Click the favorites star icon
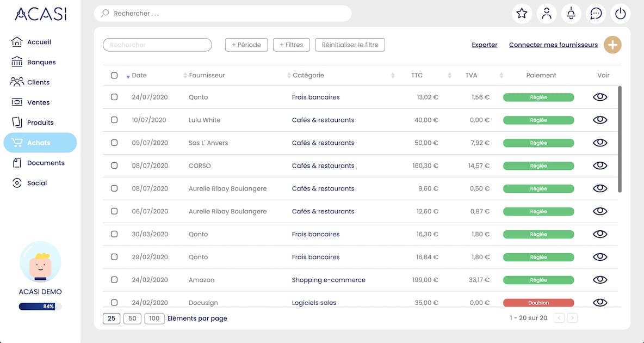Viewport: 644px width, 343px height. [x=522, y=14]
